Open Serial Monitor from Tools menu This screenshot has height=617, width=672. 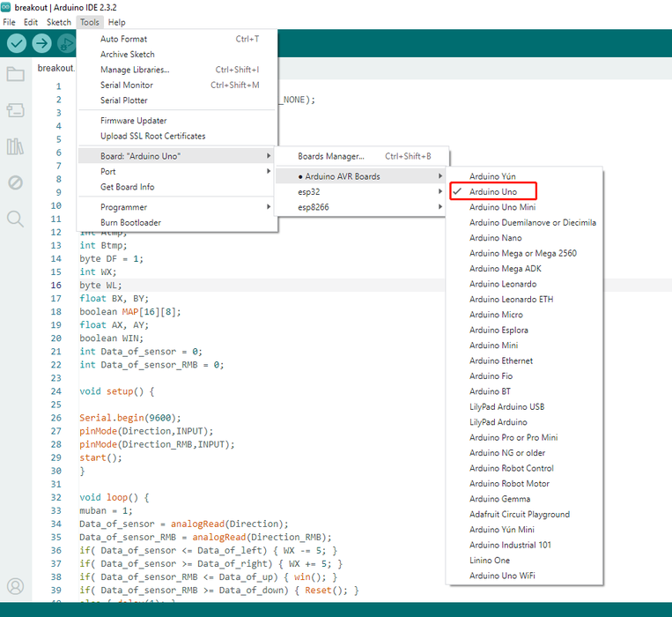pyautogui.click(x=178, y=85)
